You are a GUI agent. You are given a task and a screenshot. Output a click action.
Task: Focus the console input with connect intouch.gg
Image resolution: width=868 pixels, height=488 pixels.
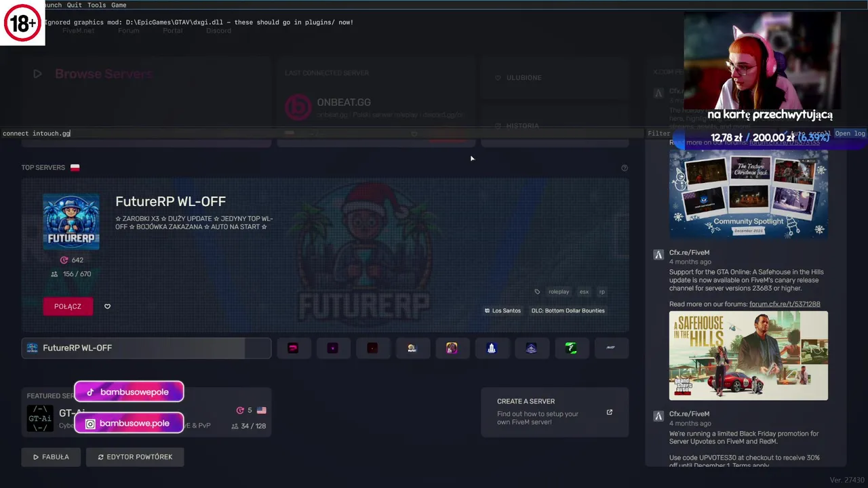click(321, 134)
